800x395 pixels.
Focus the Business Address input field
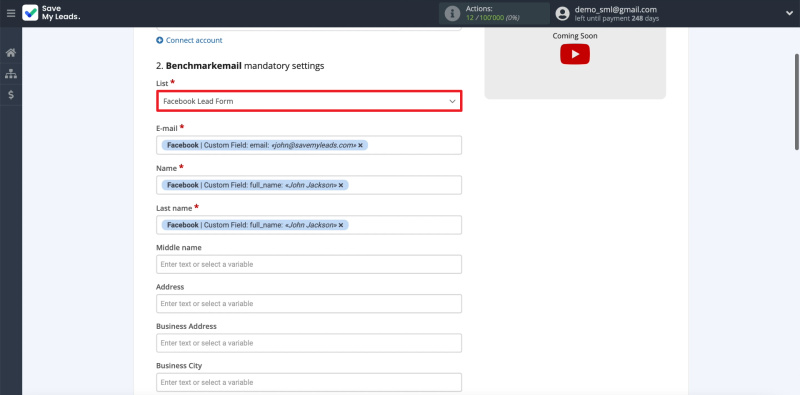[309, 343]
